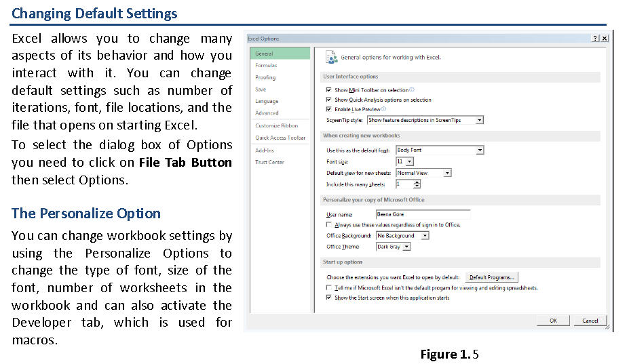This screenshot has height=364, width=629.
Task: Select the Proofing category
Action: coord(265,77)
